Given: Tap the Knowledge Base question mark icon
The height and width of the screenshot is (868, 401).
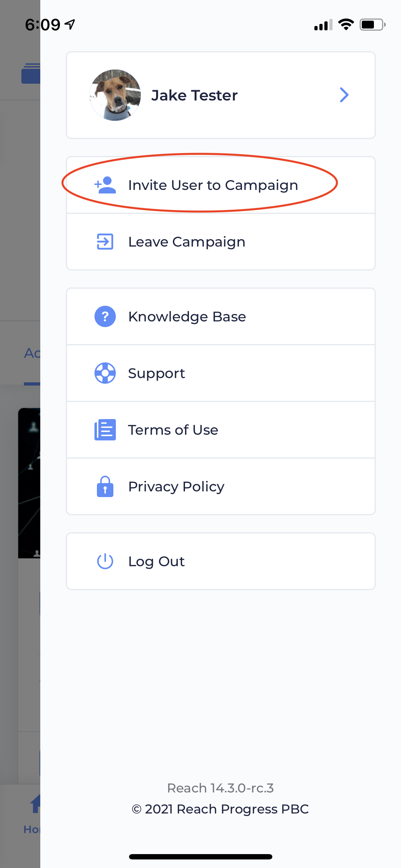Looking at the screenshot, I should coord(105,316).
